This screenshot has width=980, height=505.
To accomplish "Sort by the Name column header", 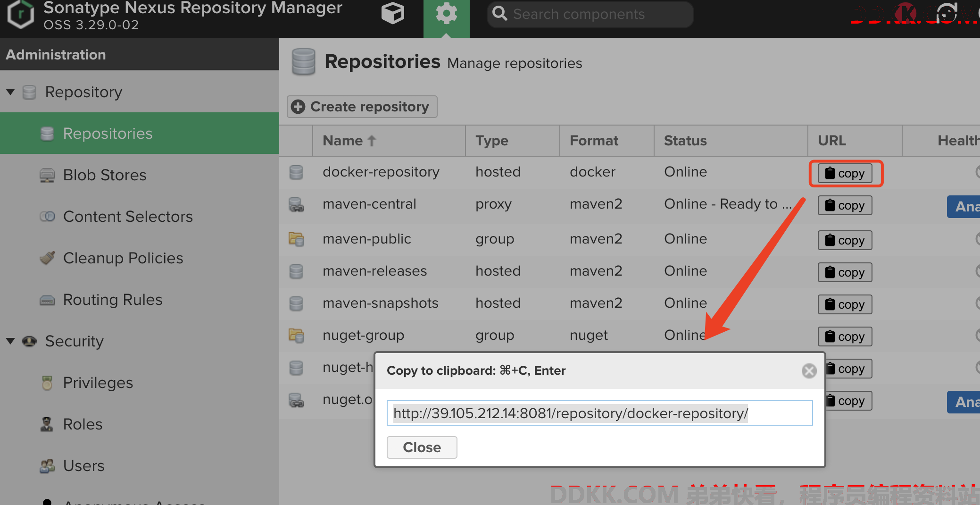I will (389, 141).
